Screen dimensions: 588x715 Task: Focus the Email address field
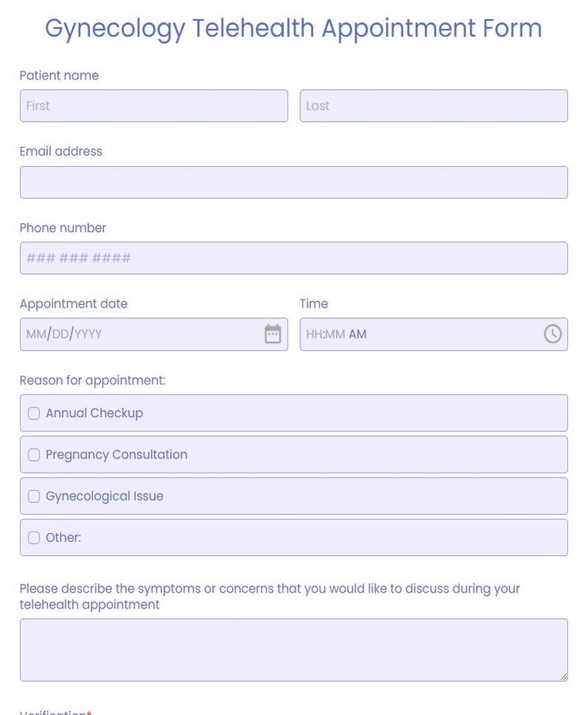(294, 182)
